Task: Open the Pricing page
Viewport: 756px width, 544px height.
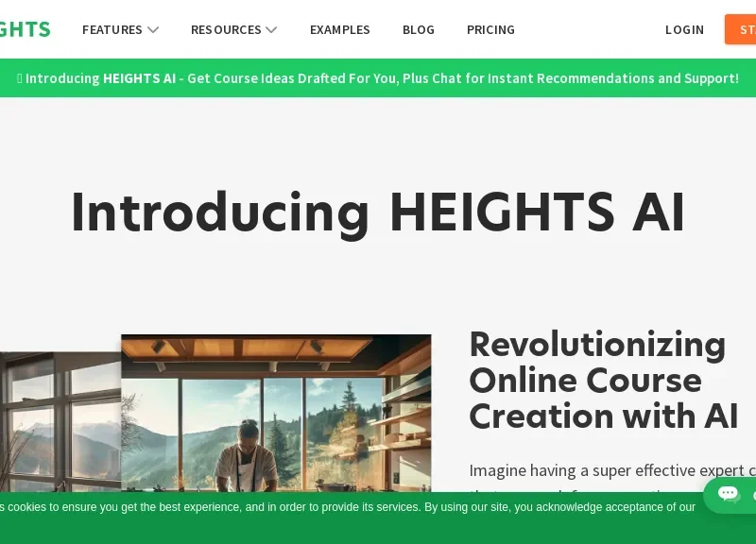Action: point(490,30)
